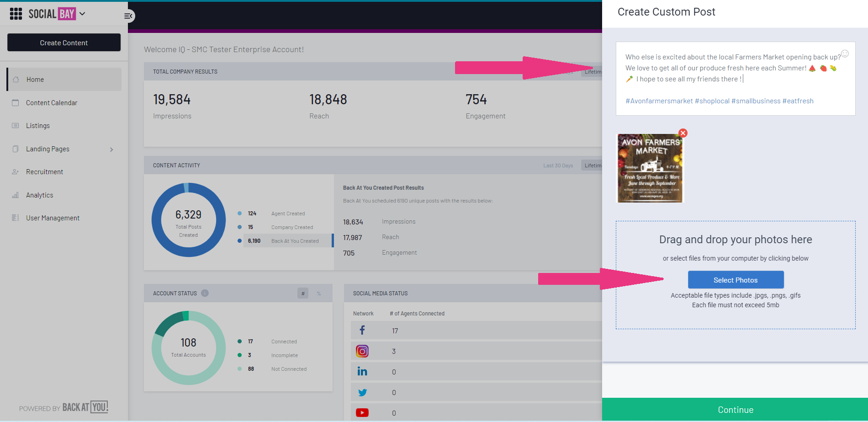Open the emoji picker in post editor
The image size is (868, 422).
[x=845, y=53]
